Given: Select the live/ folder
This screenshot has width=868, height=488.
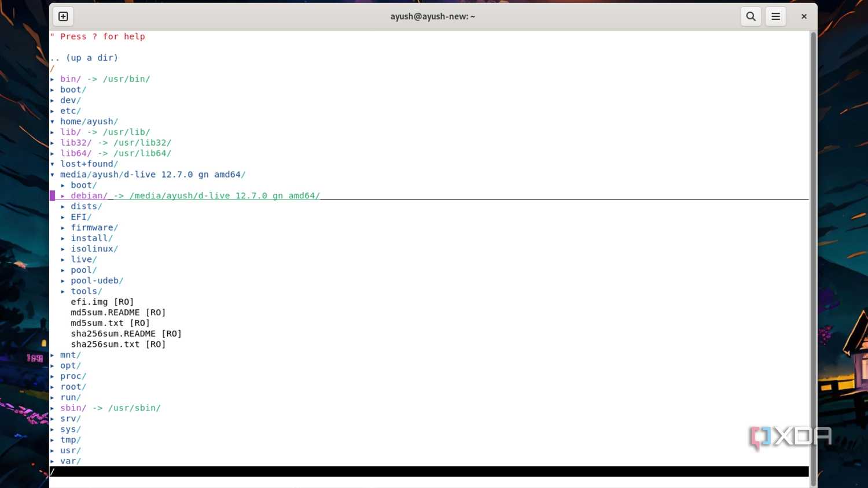Looking at the screenshot, I should click(83, 260).
